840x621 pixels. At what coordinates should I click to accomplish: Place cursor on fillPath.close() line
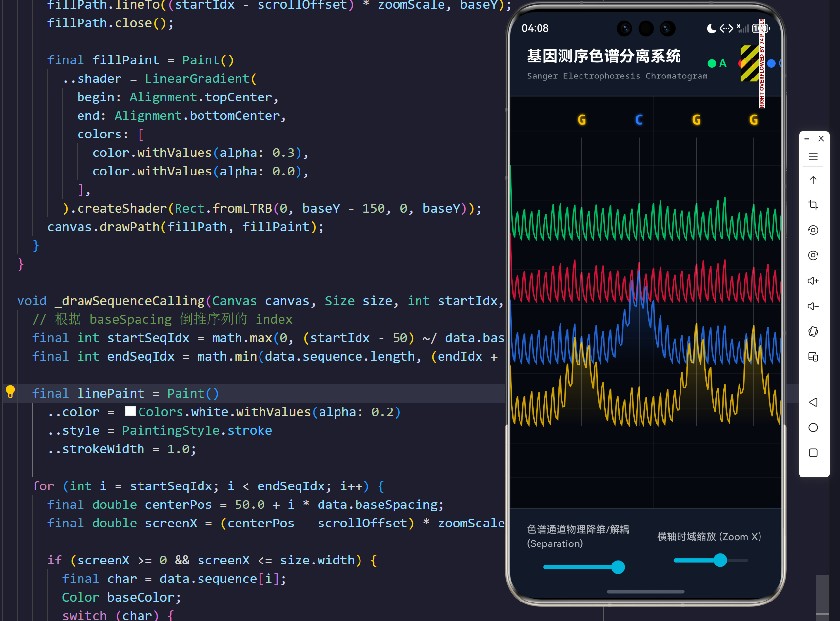(x=110, y=23)
